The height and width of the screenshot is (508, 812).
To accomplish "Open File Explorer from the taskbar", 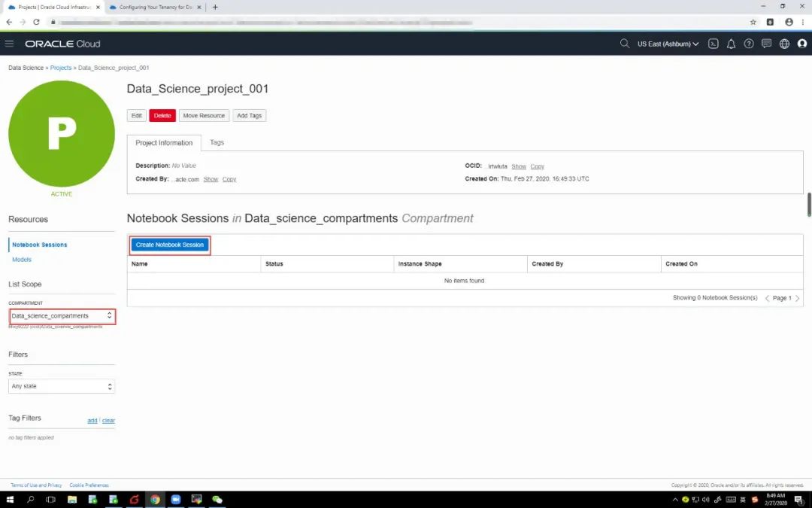I will pos(72,500).
